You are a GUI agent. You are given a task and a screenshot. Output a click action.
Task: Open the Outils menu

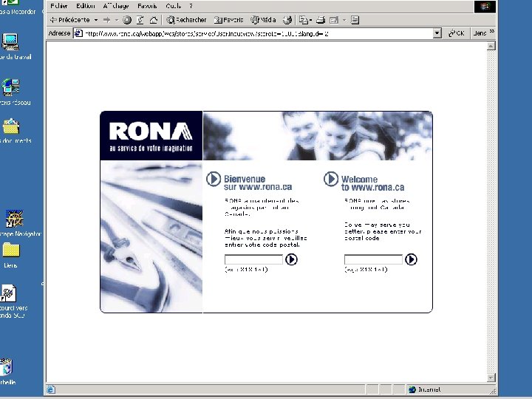pos(173,6)
